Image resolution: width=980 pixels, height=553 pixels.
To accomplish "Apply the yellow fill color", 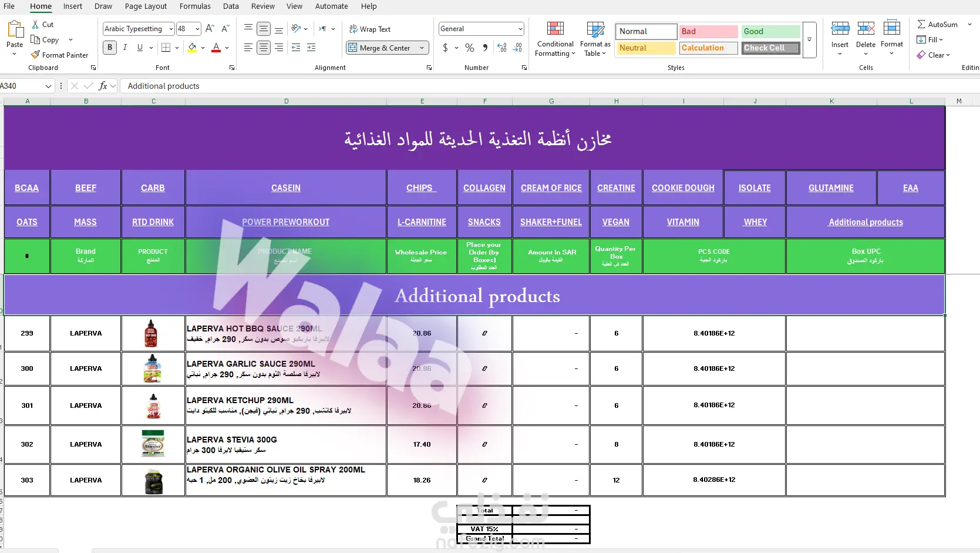I will [192, 48].
